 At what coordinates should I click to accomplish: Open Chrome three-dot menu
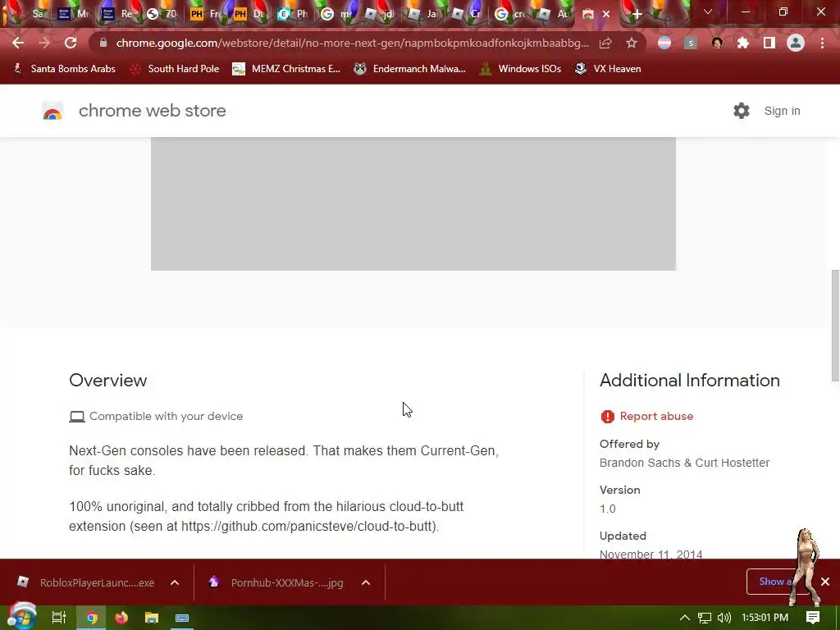click(822, 43)
